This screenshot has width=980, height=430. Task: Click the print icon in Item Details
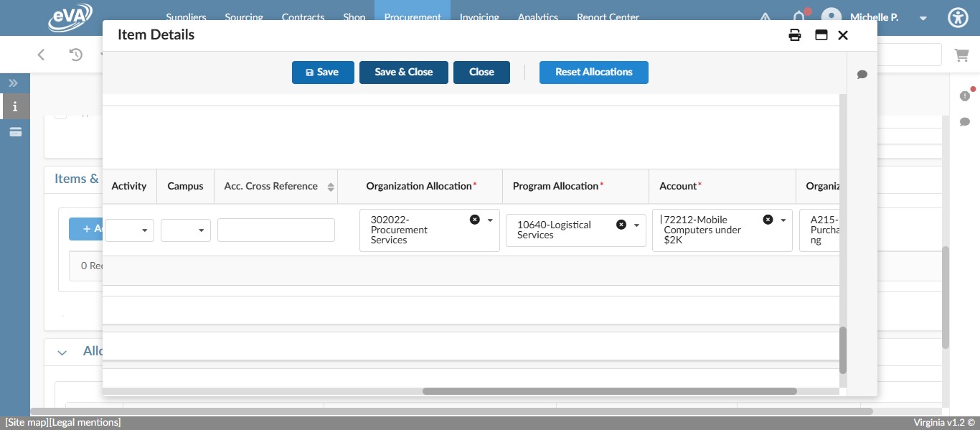[x=795, y=35]
